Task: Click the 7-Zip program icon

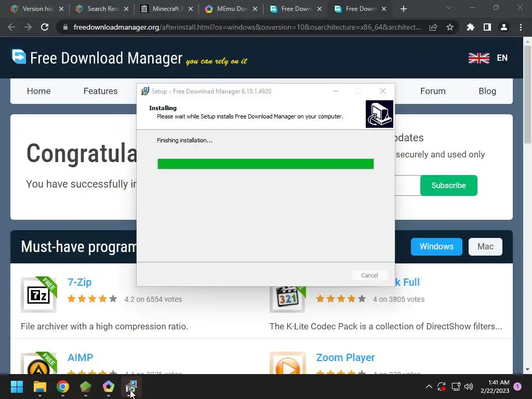Action: point(38,295)
